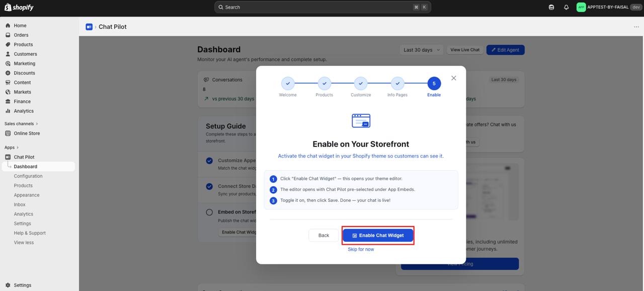
Task: Open Chat Pilot Settings submenu item
Action: pyautogui.click(x=22, y=224)
